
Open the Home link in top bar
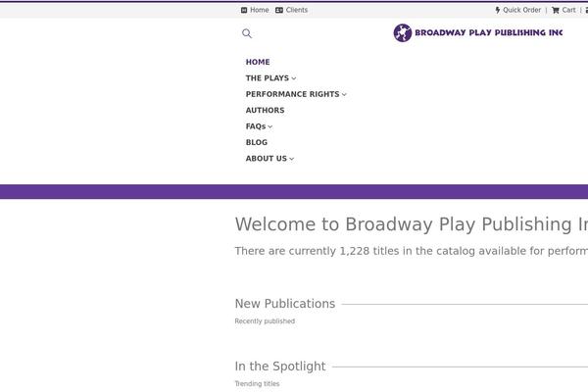pos(260,10)
